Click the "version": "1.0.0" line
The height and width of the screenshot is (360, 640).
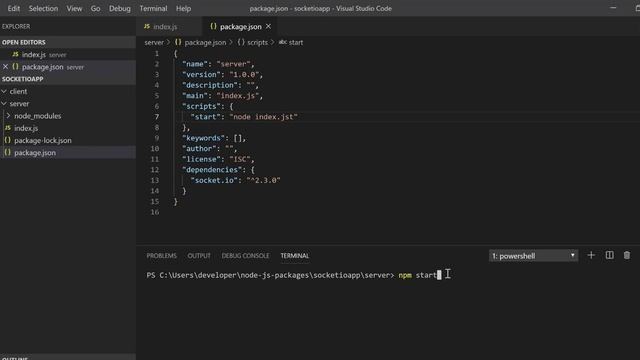tap(222, 75)
